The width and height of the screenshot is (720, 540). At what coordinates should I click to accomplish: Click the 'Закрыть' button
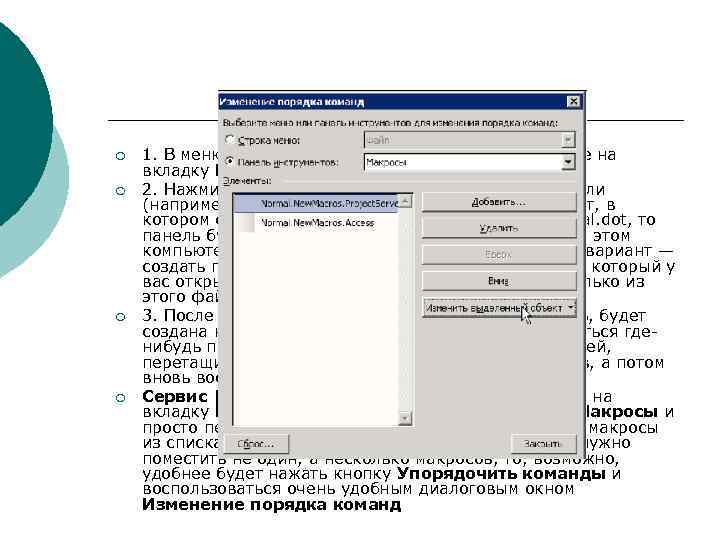(543, 444)
